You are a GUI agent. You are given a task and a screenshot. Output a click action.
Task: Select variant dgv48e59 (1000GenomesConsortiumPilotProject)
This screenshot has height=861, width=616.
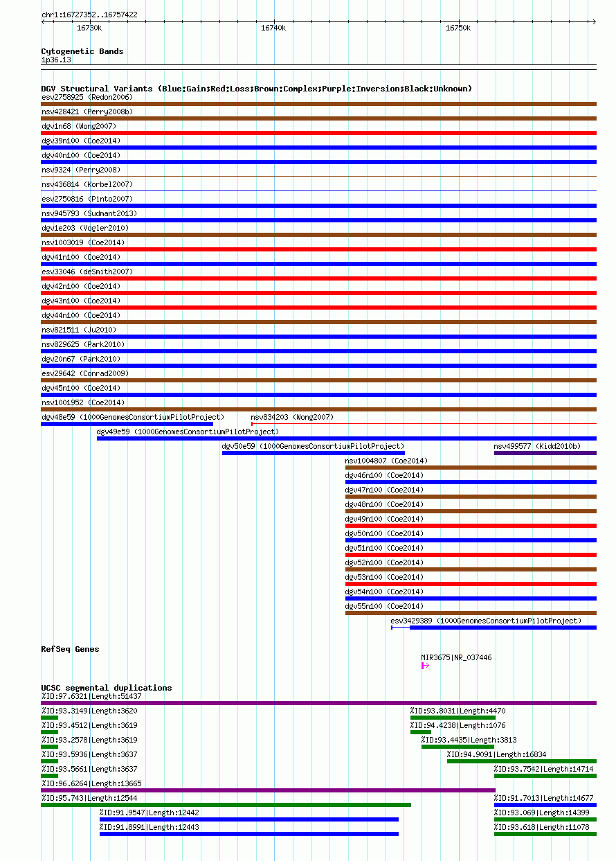point(133,417)
